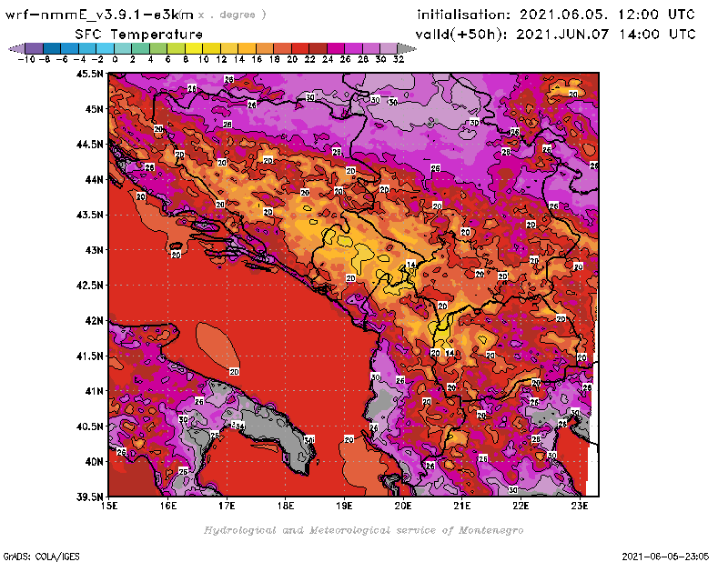This screenshot has height=562, width=728.
Task: Select the light green 4 to 6 legend swatch
Action: tap(157, 48)
